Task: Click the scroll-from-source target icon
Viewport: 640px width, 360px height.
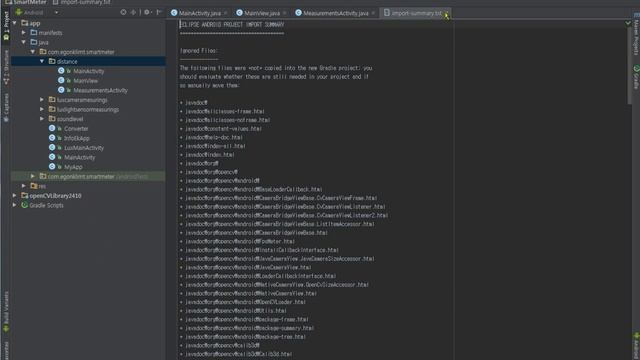Action: (123, 12)
